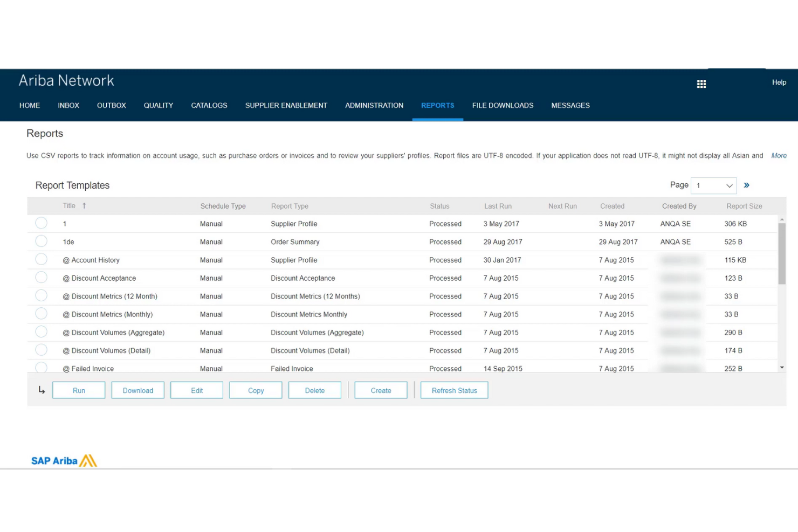Select Discount Metrics (Monthly) radio
The height and width of the screenshot is (532, 798).
tap(41, 314)
